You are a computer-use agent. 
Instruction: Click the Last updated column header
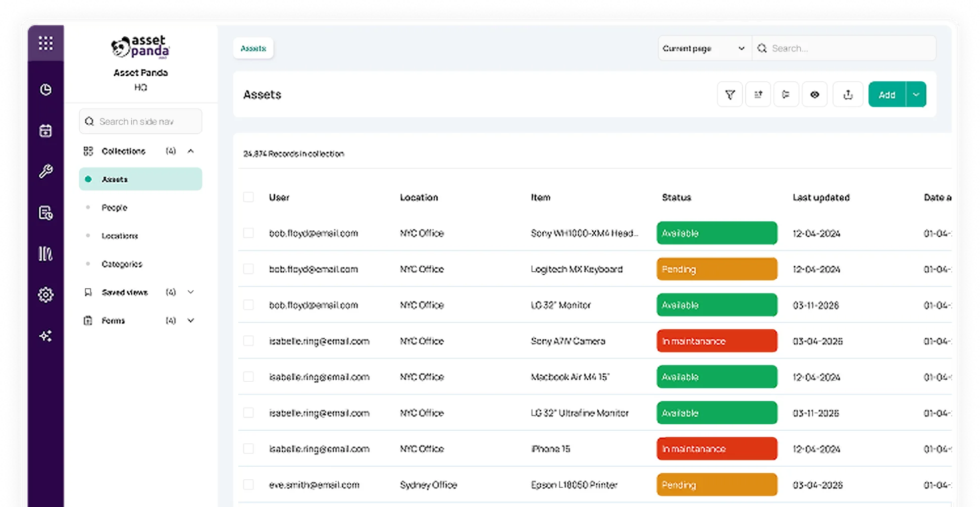(821, 197)
